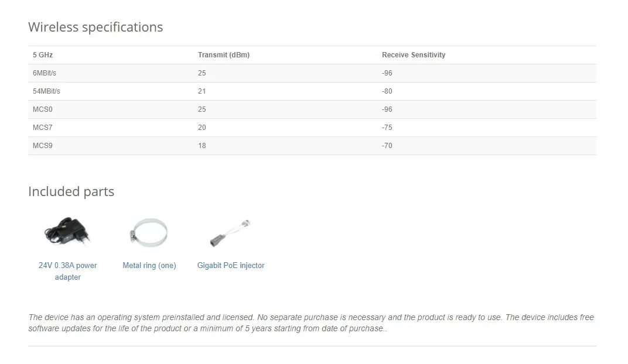The height and width of the screenshot is (364, 628).
Task: Click the Transmit (dBm) column header
Action: [x=224, y=55]
